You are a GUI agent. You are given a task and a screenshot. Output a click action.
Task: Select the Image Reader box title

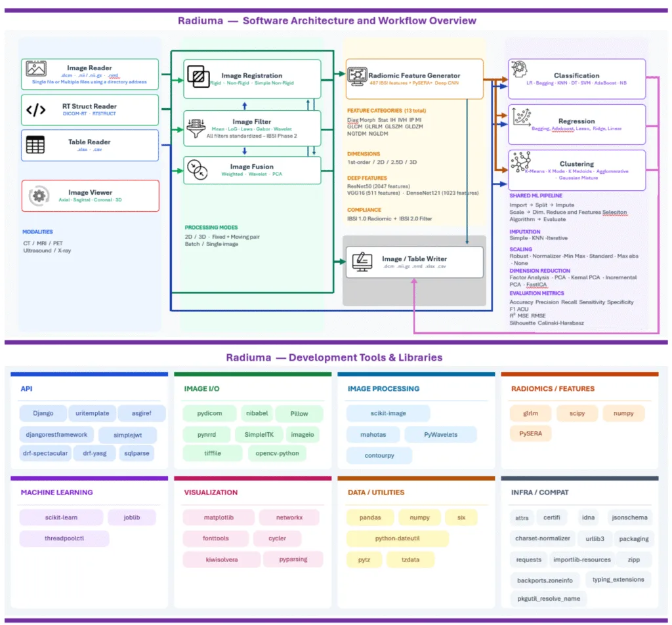89,68
